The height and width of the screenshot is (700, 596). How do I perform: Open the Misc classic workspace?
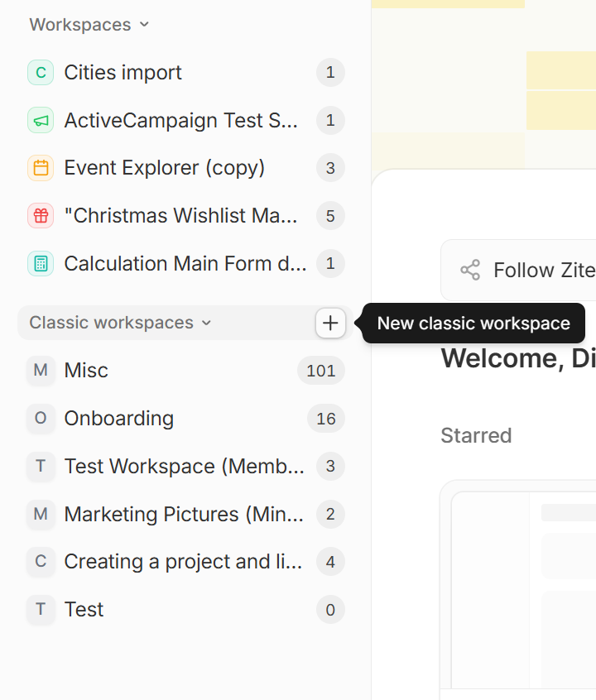point(185,370)
